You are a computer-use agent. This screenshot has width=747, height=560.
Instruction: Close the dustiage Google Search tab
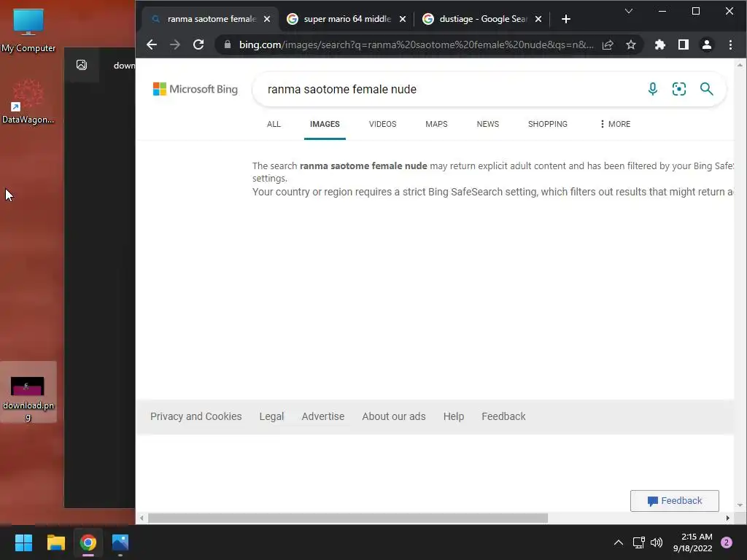point(538,19)
